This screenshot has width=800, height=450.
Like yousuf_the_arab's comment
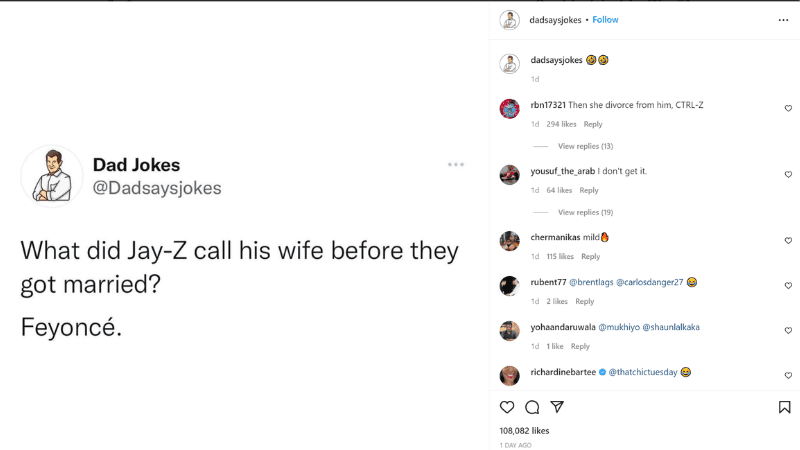click(788, 174)
